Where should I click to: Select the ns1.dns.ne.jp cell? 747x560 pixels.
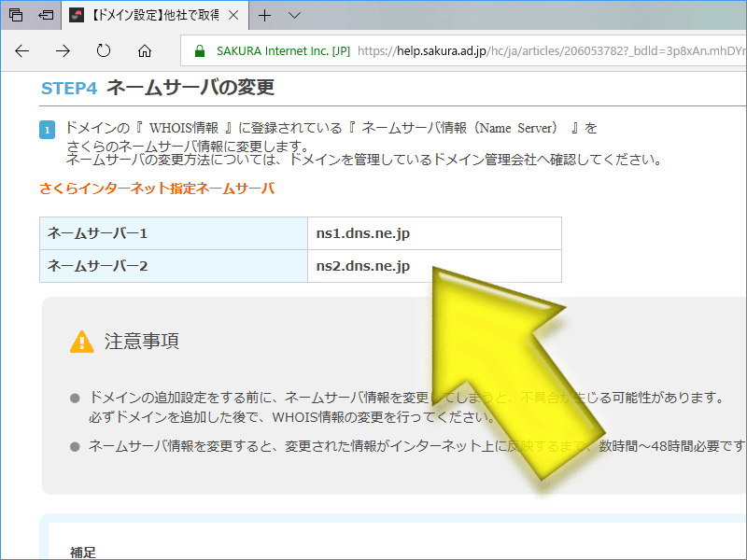pyautogui.click(x=434, y=233)
